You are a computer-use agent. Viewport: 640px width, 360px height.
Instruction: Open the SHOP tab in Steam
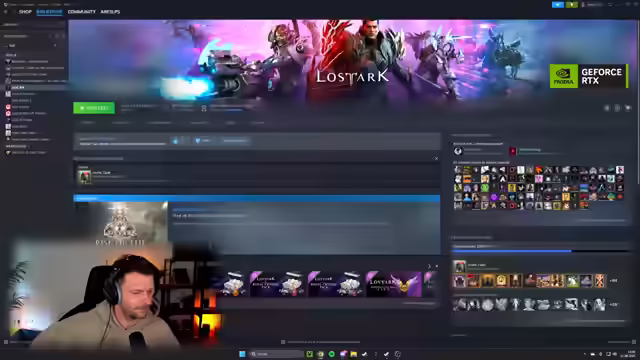(25, 12)
